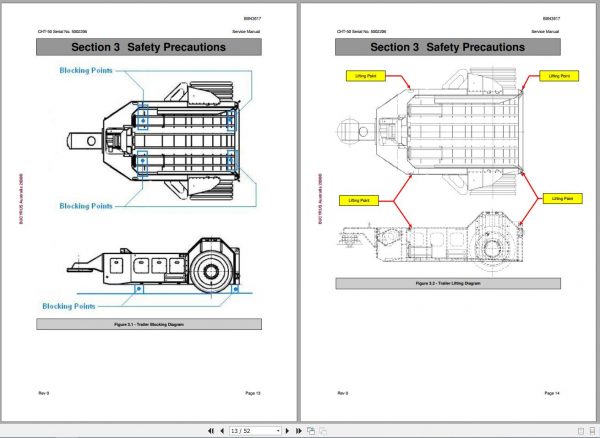Click right page Section 3 Safety Precautions header
600x438 pixels.
click(448, 47)
